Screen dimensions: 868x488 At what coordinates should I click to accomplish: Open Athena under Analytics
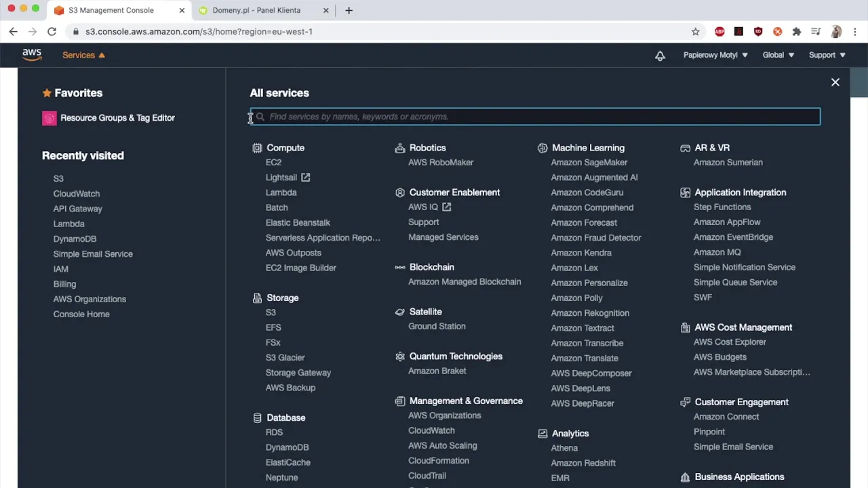(x=564, y=448)
